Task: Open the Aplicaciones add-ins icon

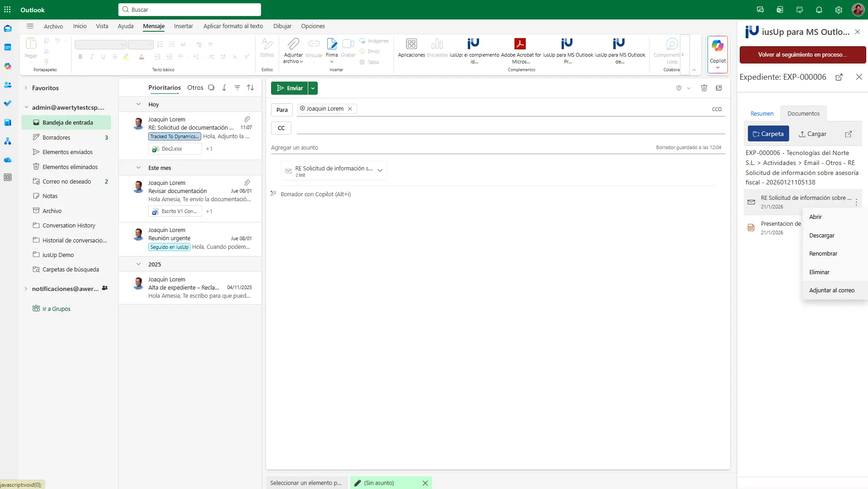Action: pos(411,44)
